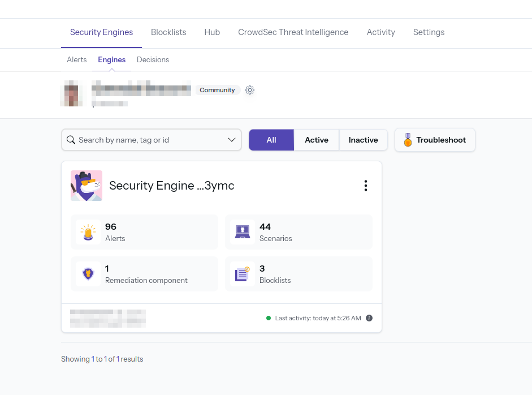Open the 3 Blocklists tile
The height and width of the screenshot is (395, 532).
pyautogui.click(x=299, y=274)
